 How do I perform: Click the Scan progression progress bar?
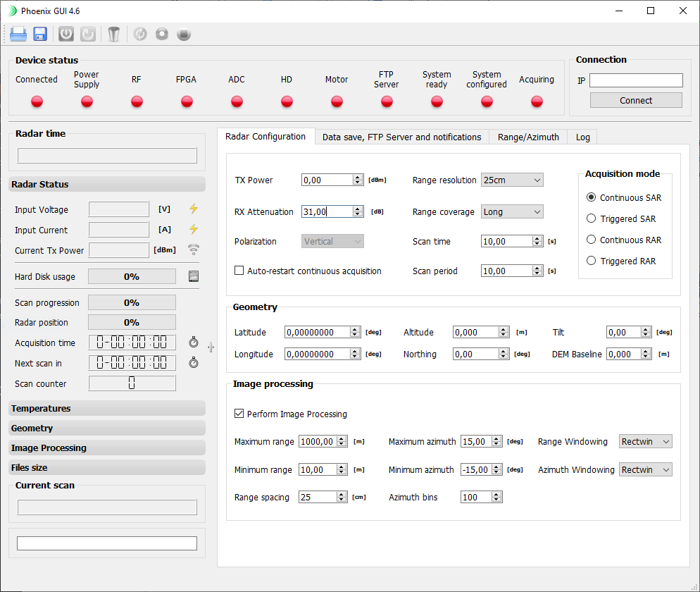pyautogui.click(x=132, y=302)
